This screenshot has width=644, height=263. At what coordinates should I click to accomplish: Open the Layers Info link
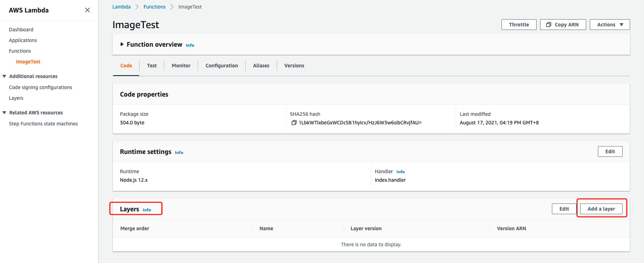click(147, 210)
